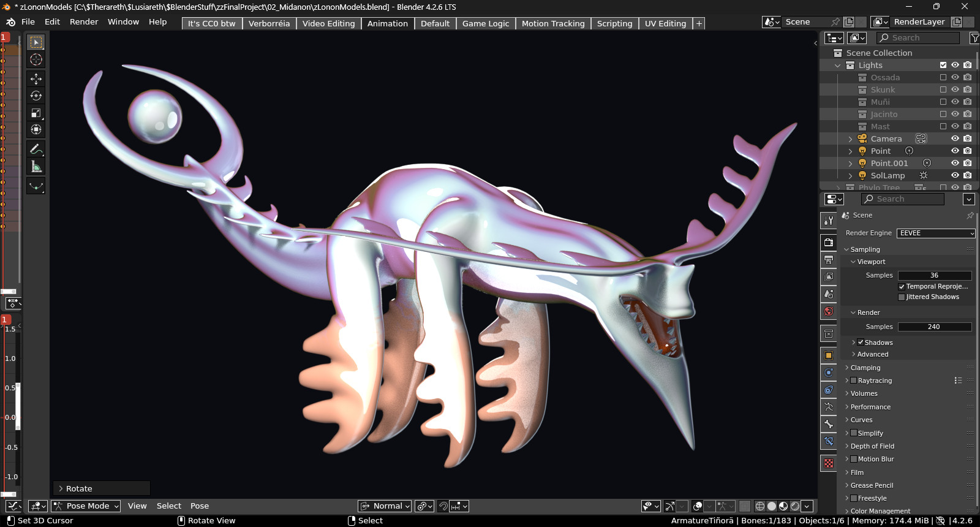Select the Transform tool
Image resolution: width=980 pixels, height=527 pixels.
[x=36, y=129]
